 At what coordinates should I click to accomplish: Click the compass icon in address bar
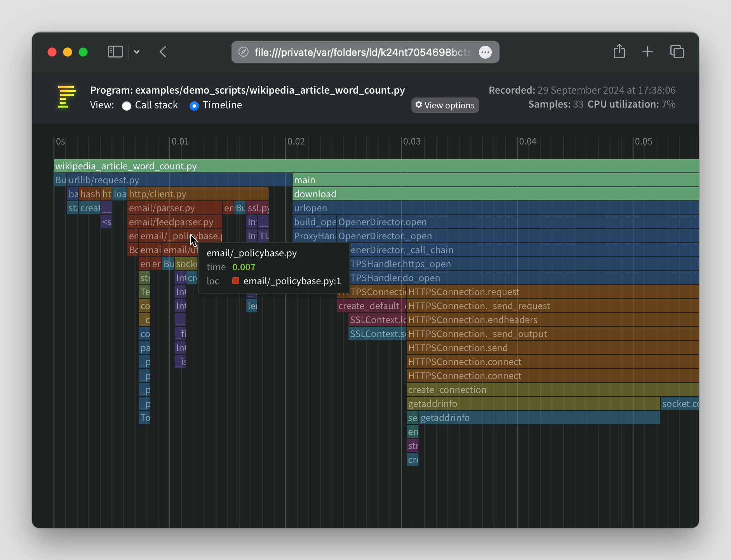(x=244, y=52)
